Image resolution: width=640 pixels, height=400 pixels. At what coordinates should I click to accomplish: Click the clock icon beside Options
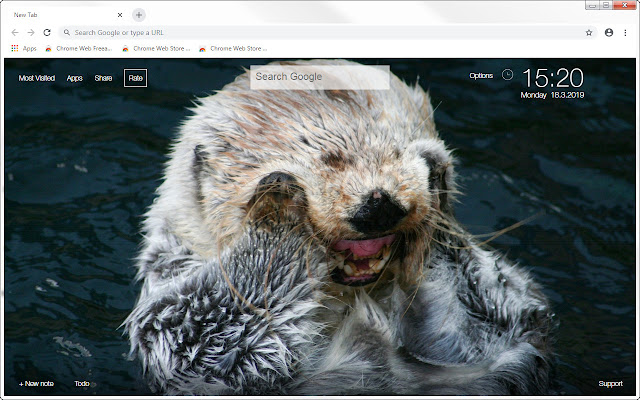pyautogui.click(x=507, y=75)
